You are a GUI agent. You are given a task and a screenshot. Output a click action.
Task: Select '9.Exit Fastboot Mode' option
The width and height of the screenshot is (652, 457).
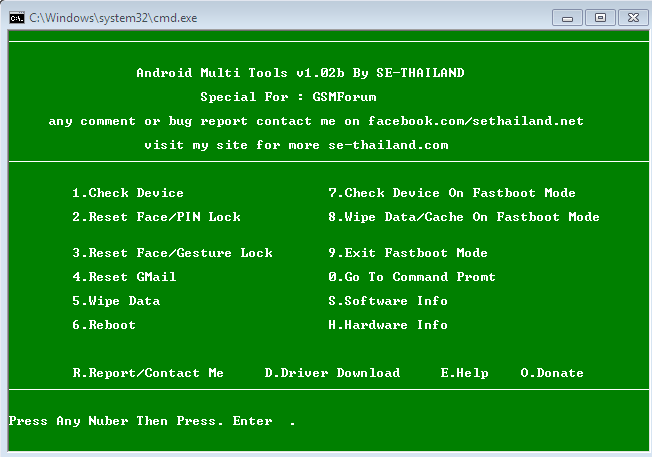(x=408, y=253)
